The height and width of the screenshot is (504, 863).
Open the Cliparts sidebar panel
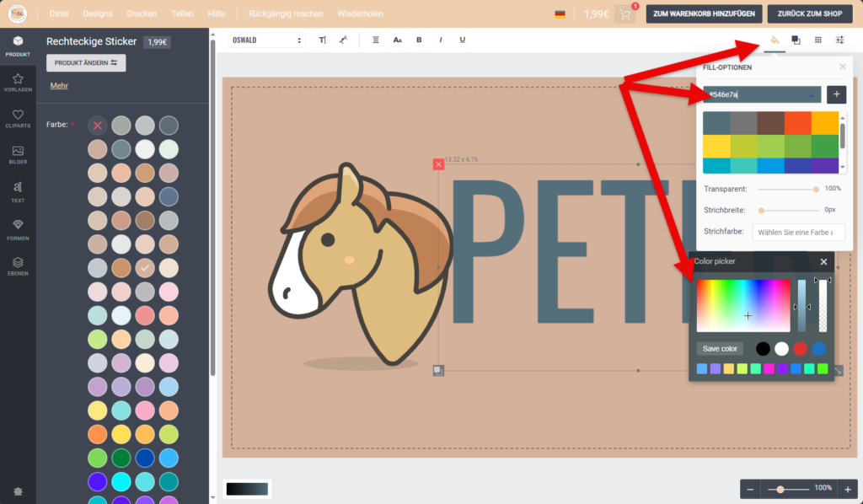click(x=18, y=119)
